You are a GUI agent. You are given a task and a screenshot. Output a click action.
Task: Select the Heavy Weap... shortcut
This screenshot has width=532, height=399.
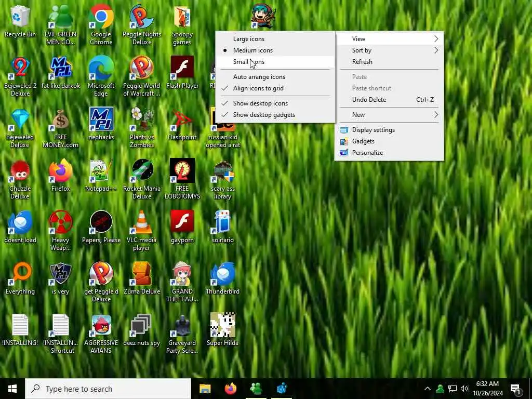click(x=61, y=231)
